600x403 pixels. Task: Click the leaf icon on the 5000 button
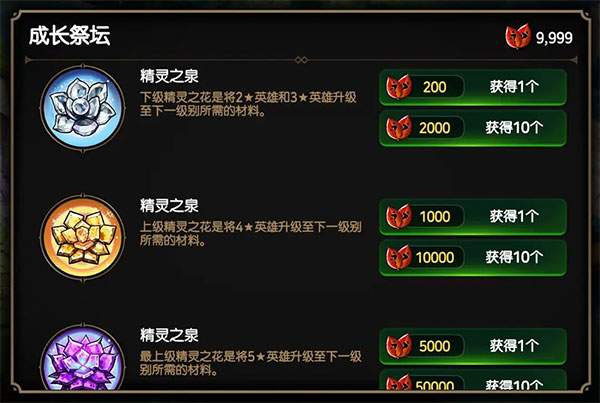point(399,346)
